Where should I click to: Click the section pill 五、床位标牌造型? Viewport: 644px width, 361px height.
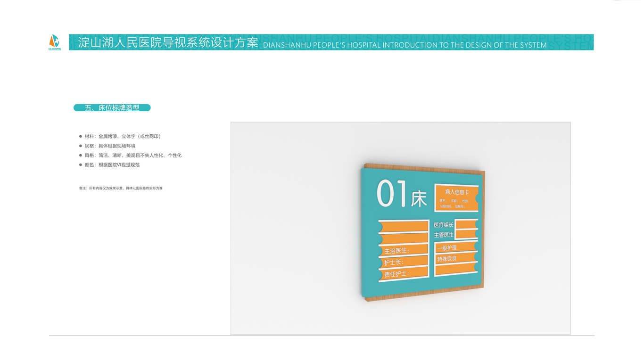112,108
